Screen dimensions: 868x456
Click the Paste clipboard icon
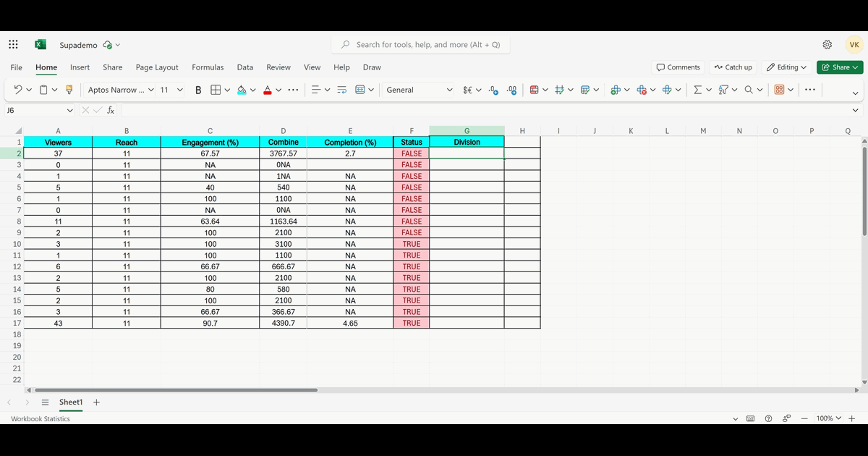pyautogui.click(x=44, y=90)
